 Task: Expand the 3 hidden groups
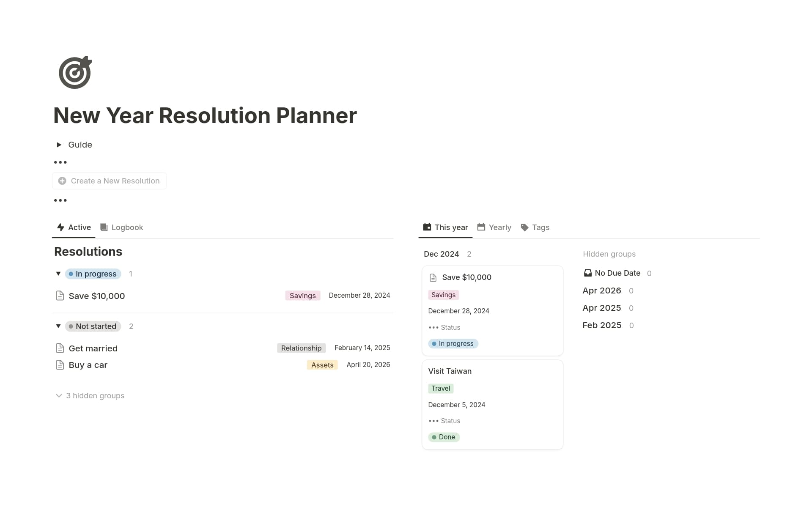click(x=90, y=395)
